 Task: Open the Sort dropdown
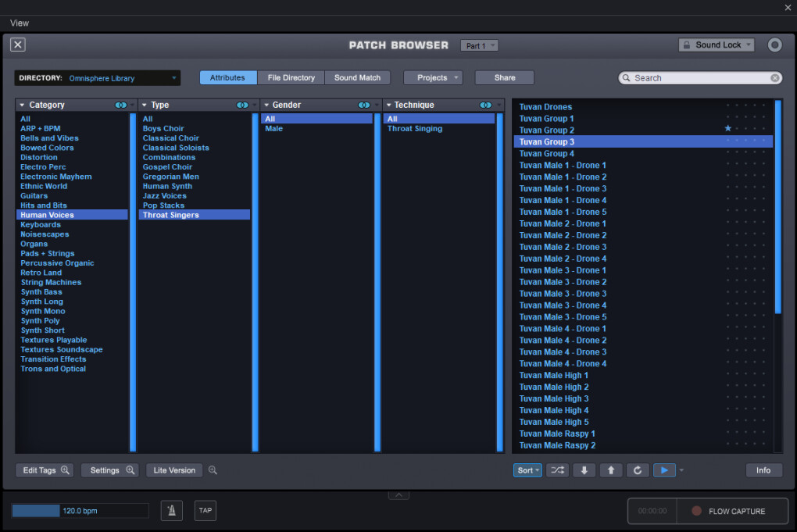click(x=527, y=470)
